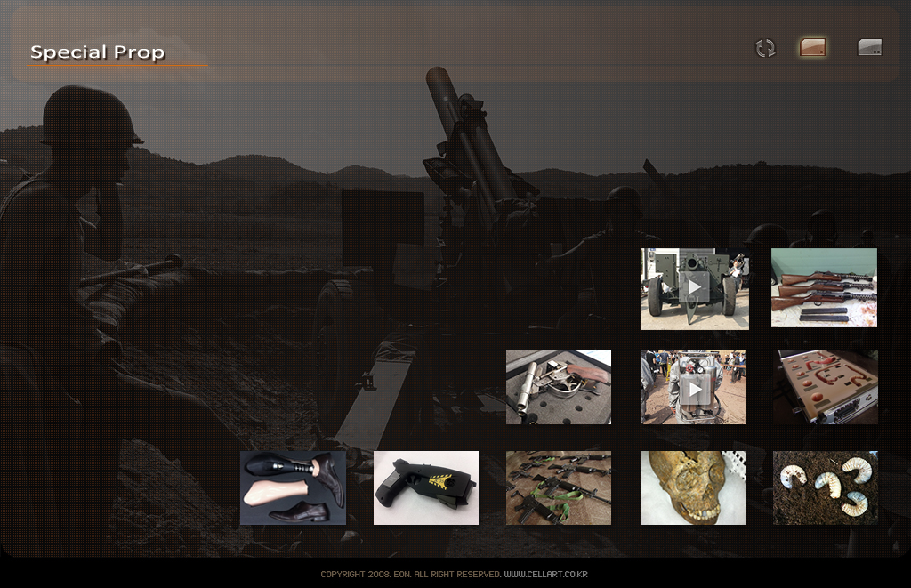Open the black taser gun thumbnail

tap(426, 488)
